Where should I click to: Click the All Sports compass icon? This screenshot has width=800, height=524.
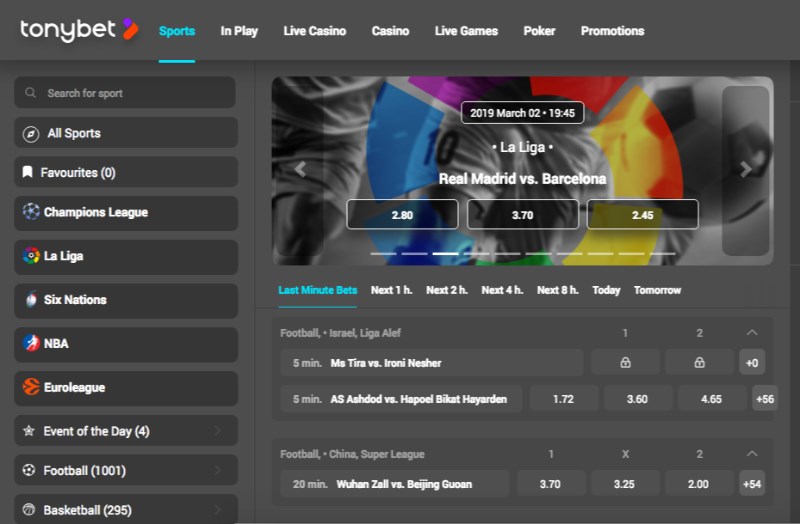31,134
